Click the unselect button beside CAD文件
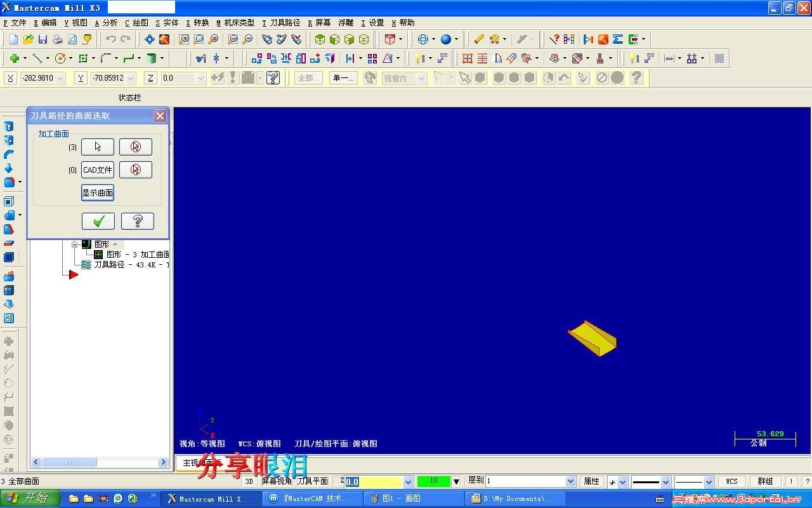812x508 pixels. (x=136, y=170)
